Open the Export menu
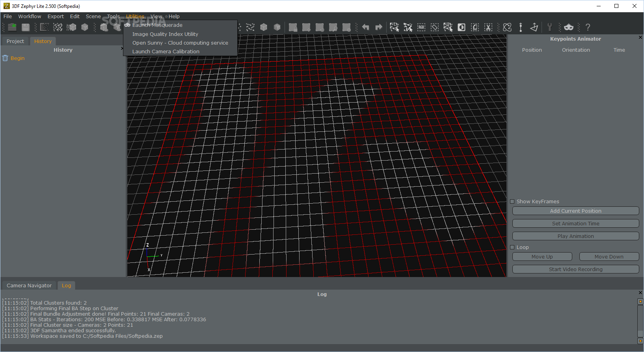Image resolution: width=644 pixels, height=352 pixels. pyautogui.click(x=56, y=17)
